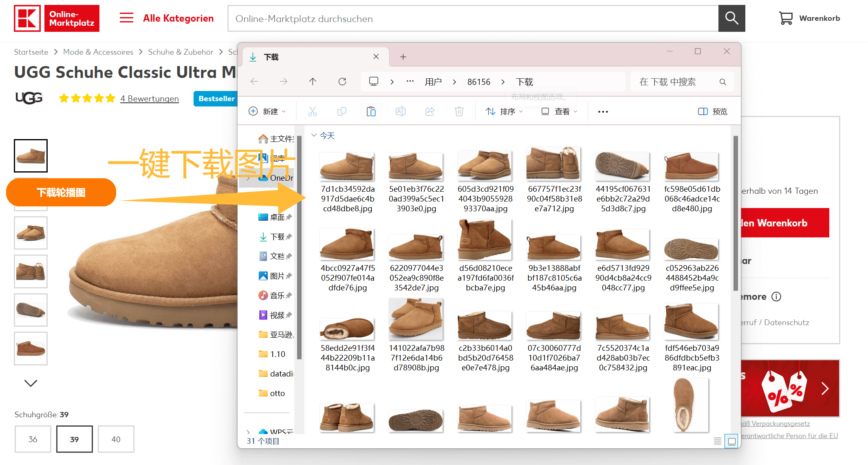
Task: Open the Schuhe & Zubehör breadcrumb
Action: (181, 52)
